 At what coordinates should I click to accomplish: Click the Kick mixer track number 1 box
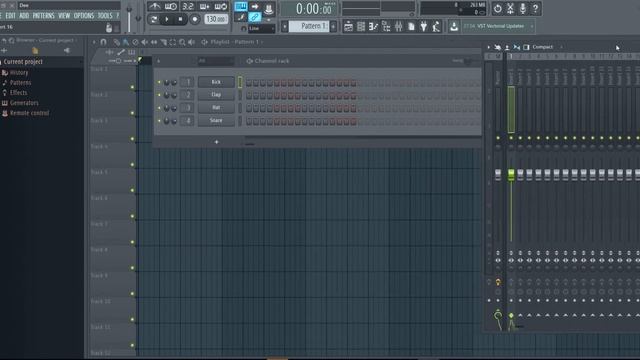[x=188, y=82]
